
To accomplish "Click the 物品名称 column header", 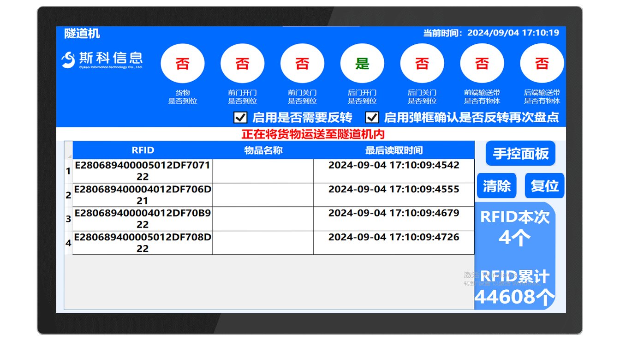I will pyautogui.click(x=263, y=149).
